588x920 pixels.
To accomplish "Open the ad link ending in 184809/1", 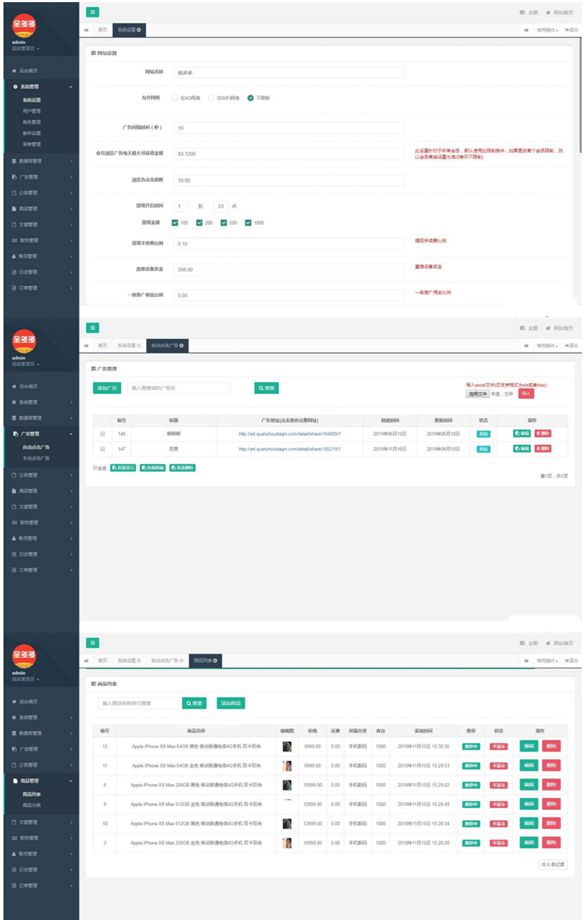I will click(290, 434).
